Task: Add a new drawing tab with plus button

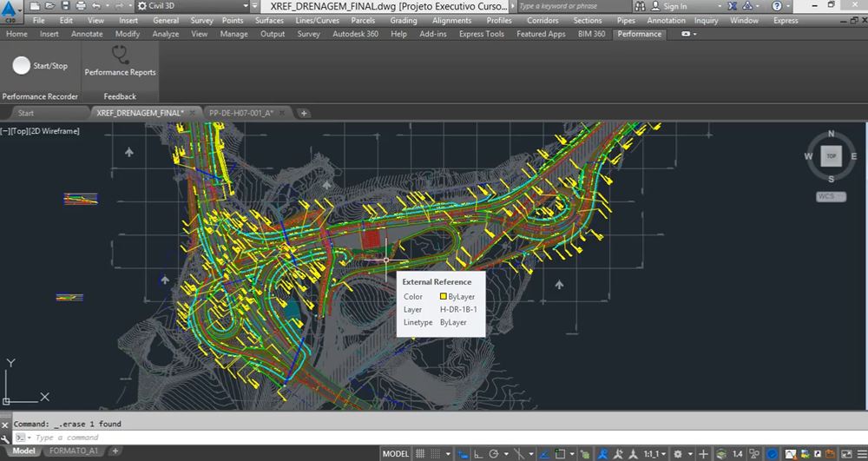Action: (x=303, y=113)
